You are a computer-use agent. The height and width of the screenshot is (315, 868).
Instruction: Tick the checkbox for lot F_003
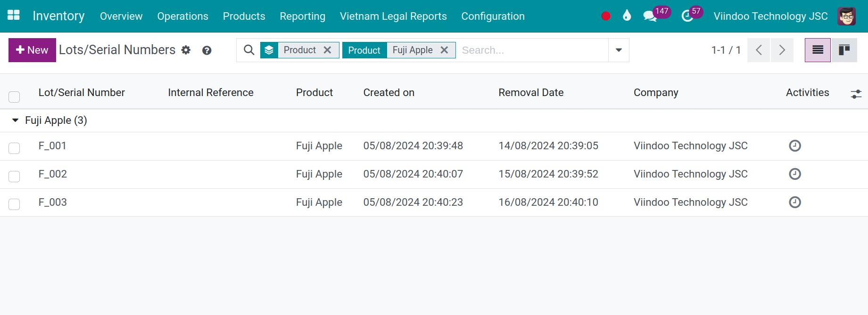14,204
